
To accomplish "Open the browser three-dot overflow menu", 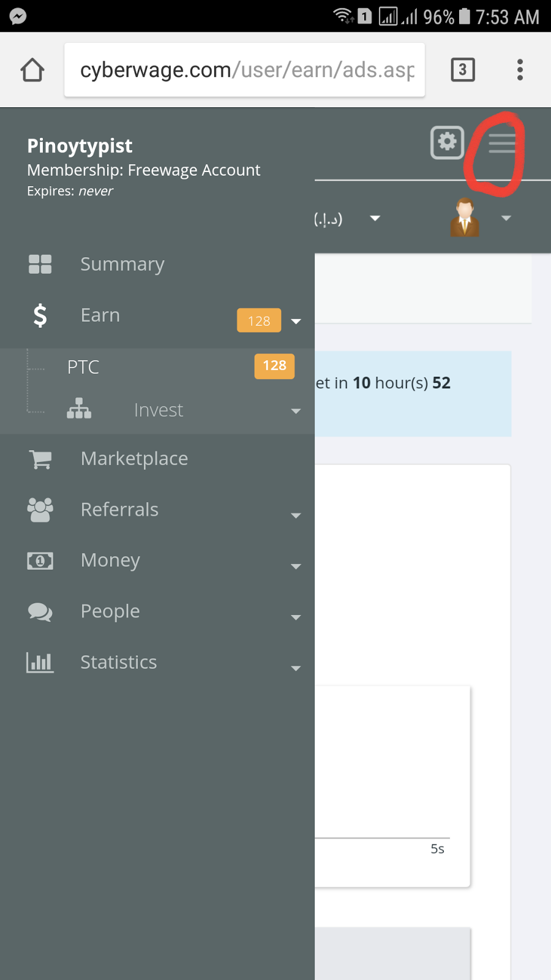I will click(x=520, y=70).
